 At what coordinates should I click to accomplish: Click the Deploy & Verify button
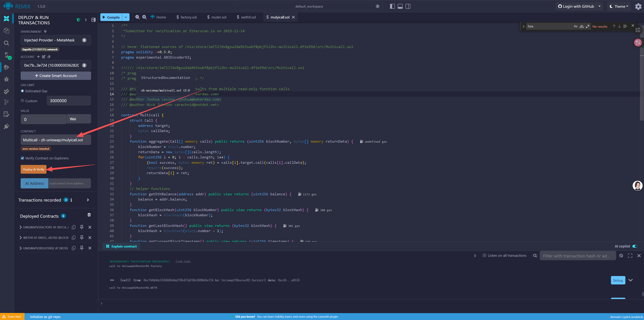pyautogui.click(x=34, y=169)
